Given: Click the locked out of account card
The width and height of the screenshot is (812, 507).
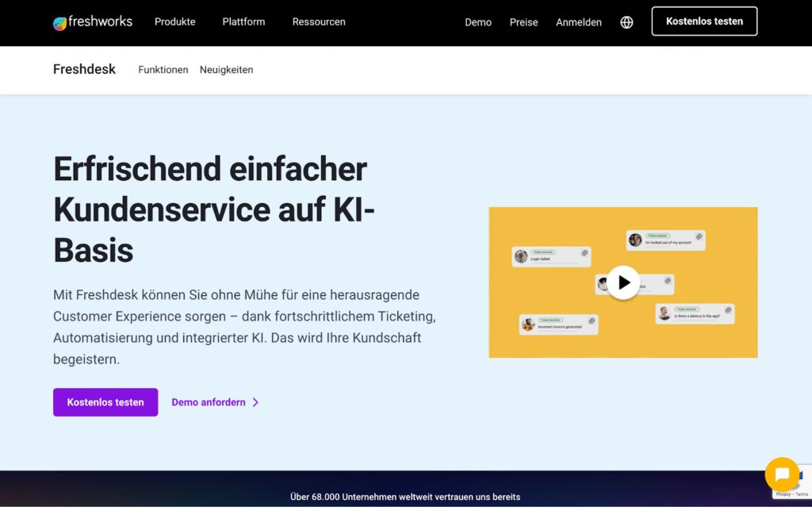Looking at the screenshot, I should [665, 240].
